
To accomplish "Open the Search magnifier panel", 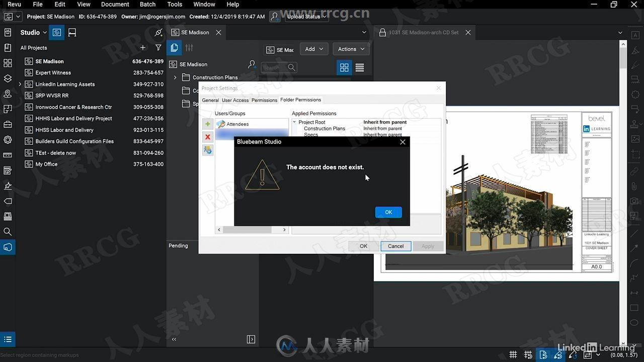I will [x=8, y=231].
